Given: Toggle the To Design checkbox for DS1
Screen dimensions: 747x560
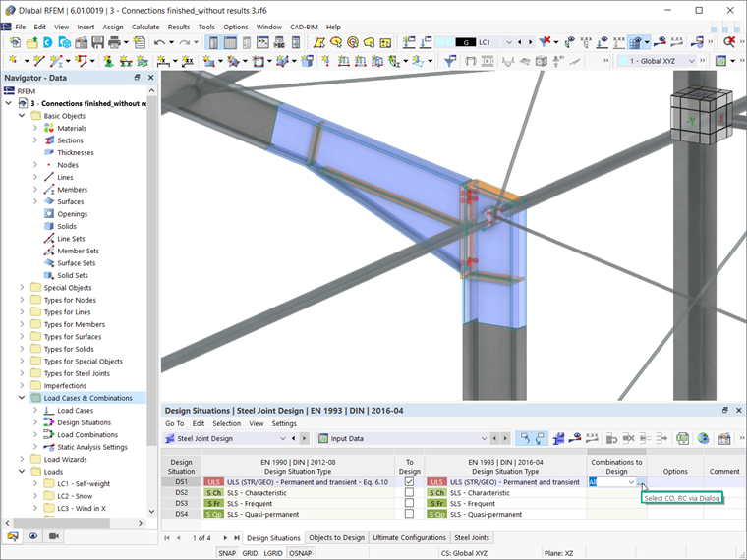Looking at the screenshot, I should (x=409, y=482).
